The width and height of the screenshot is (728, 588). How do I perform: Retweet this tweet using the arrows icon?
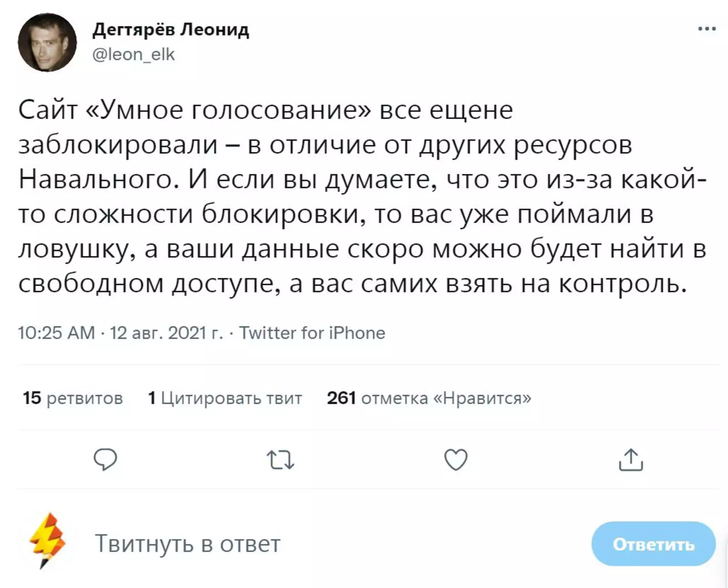point(280,460)
